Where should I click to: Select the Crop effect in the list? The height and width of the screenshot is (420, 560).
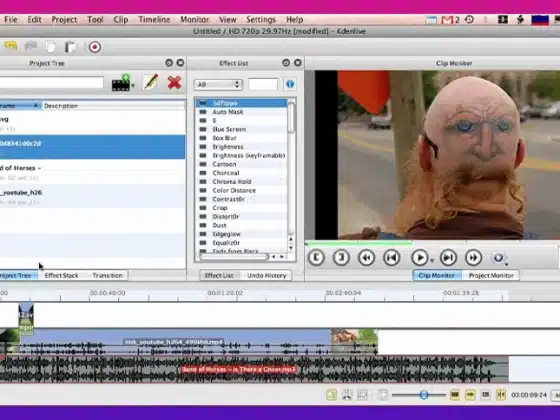click(x=241, y=208)
